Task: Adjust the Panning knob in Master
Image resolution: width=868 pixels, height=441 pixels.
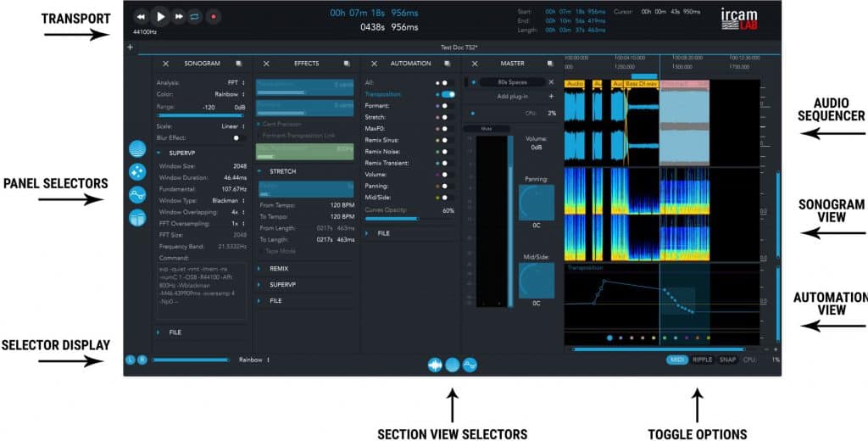Action: [537, 203]
